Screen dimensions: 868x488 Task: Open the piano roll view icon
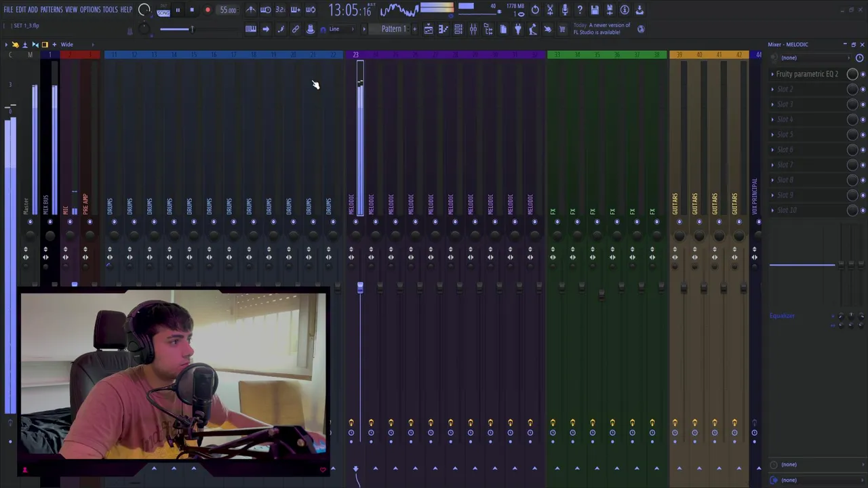point(443,29)
